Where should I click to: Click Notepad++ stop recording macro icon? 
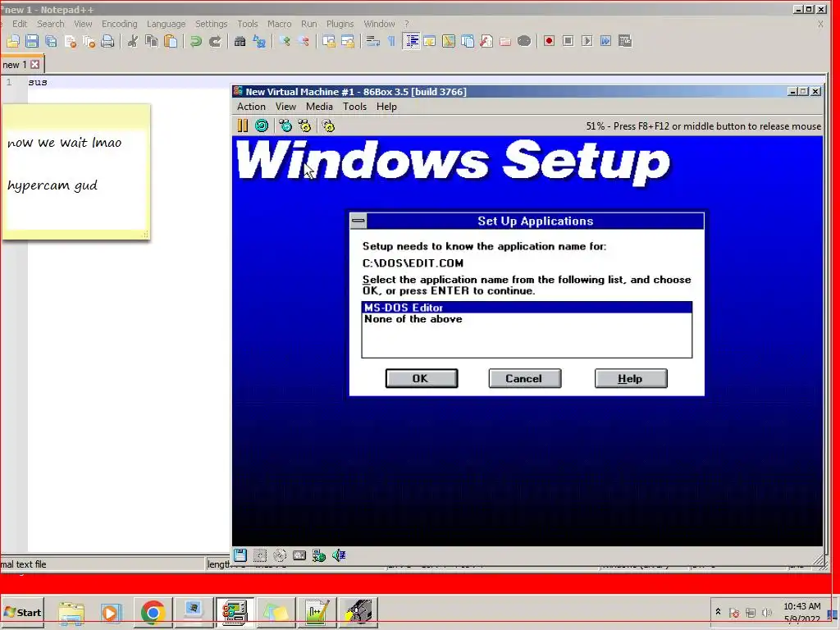pos(568,41)
